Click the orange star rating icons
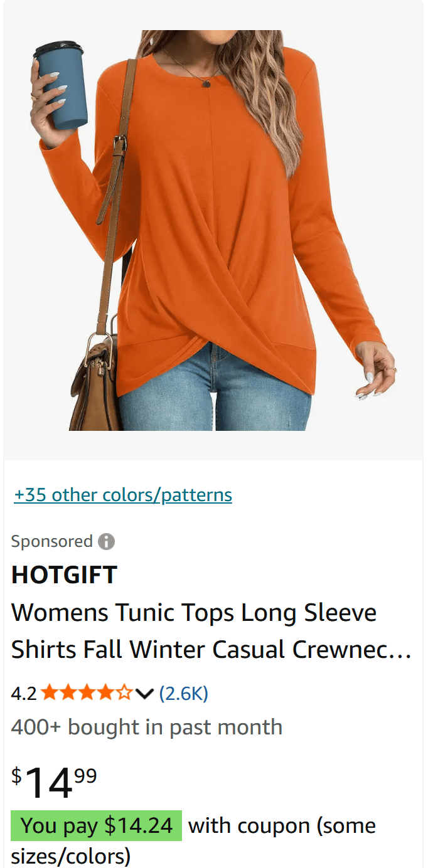The image size is (428, 868). 87,694
